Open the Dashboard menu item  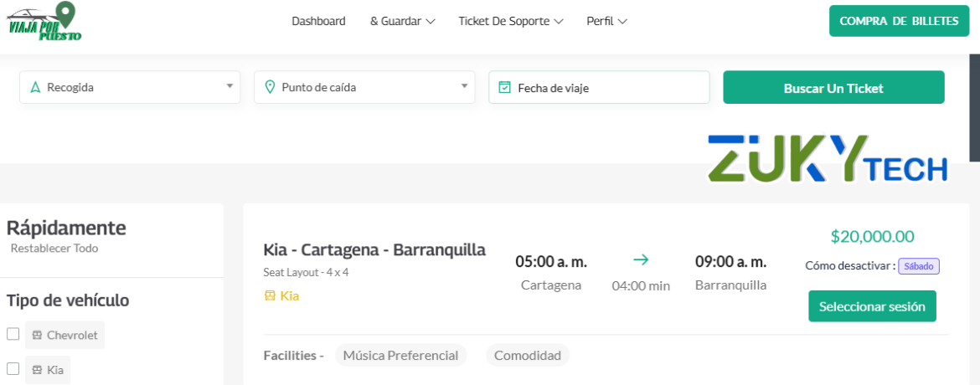pyautogui.click(x=318, y=21)
